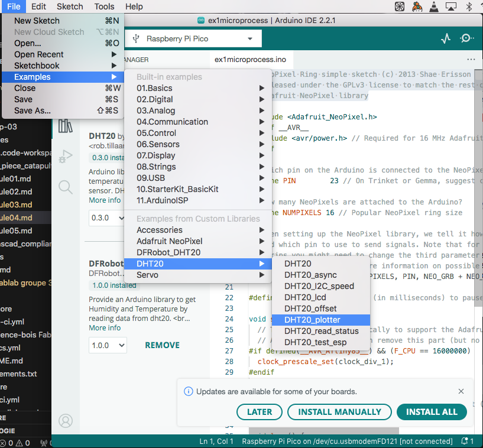This screenshot has width=483, height=448.
Task: Open the DFRobot 1.0.0 version dropdown
Action: (108, 345)
